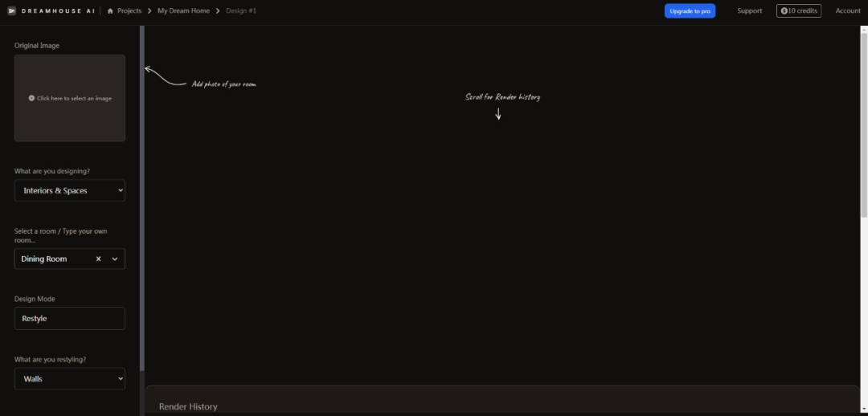Click the Render History panel header

pos(188,406)
